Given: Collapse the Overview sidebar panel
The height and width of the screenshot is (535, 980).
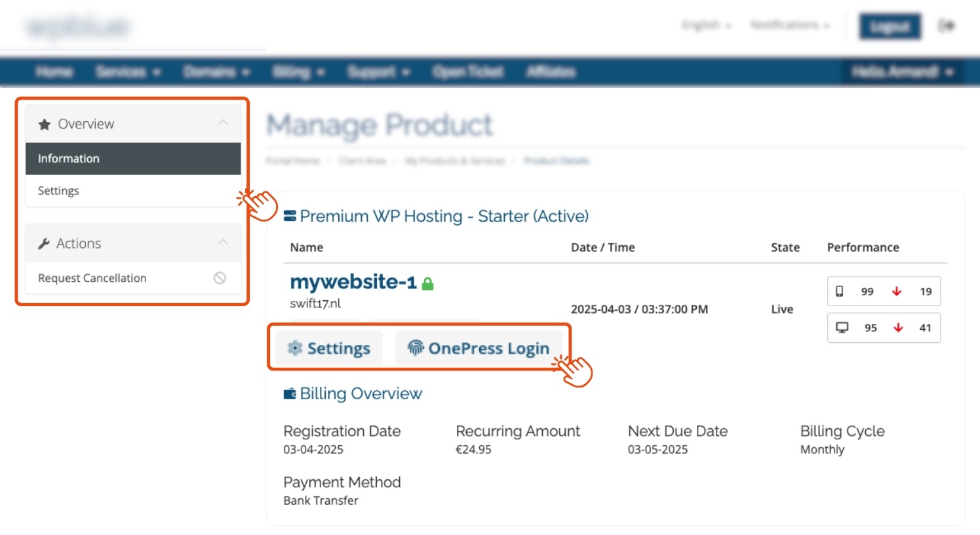Looking at the screenshot, I should (x=223, y=123).
